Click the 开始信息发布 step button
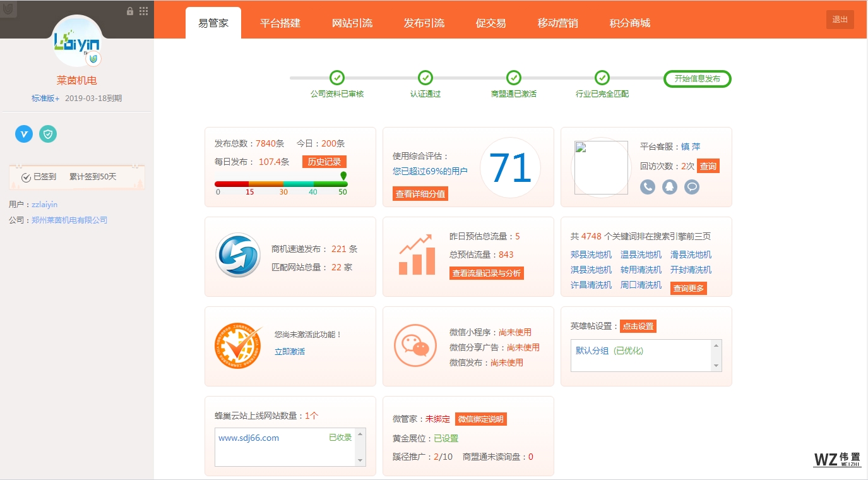The width and height of the screenshot is (868, 480). [x=697, y=79]
